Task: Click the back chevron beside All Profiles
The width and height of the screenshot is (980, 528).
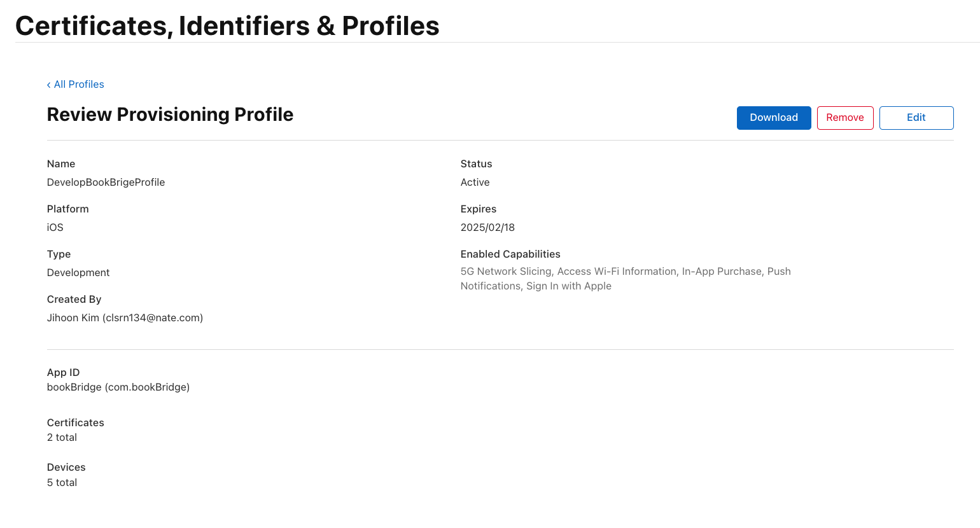Action: point(48,85)
